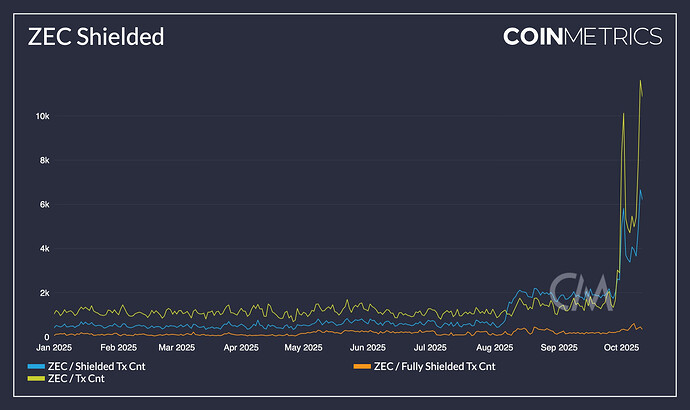The width and height of the screenshot is (690, 410).
Task: Click the orange Fully Shielded swatch
Action: coord(362,366)
